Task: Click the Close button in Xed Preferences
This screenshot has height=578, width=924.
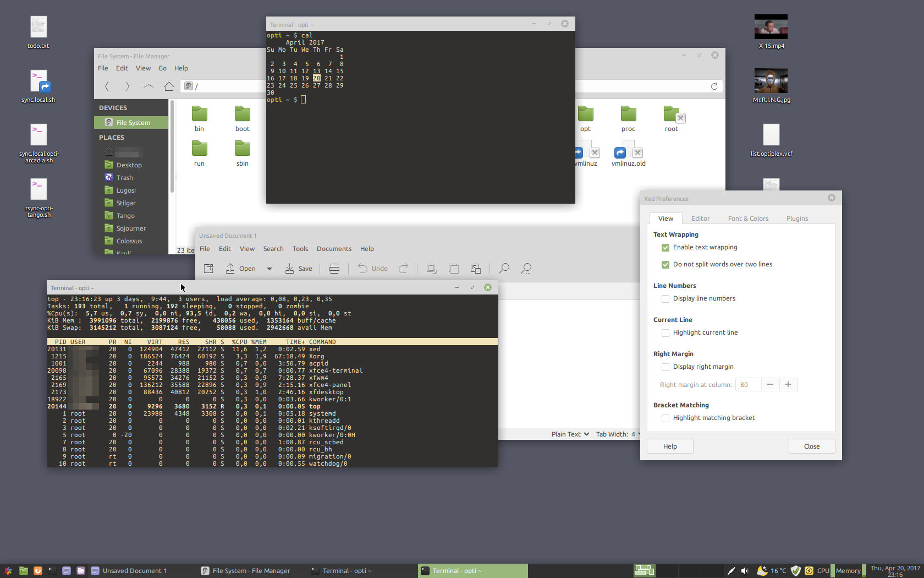Action: [812, 446]
